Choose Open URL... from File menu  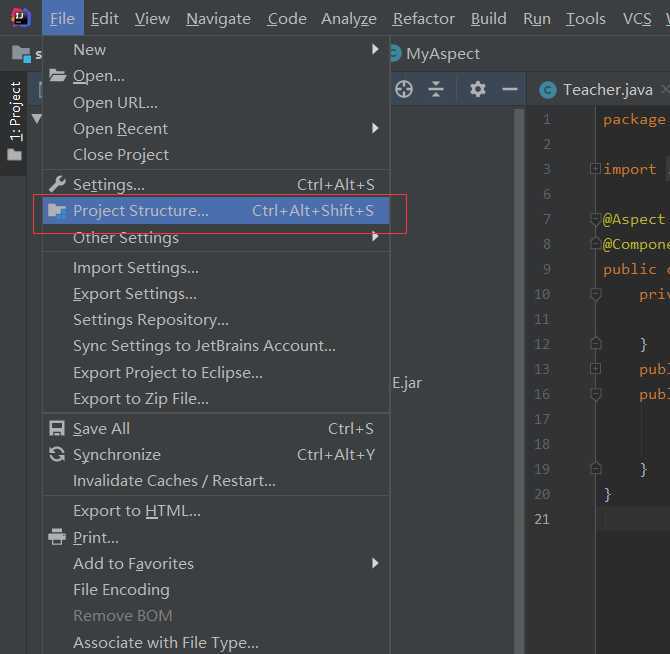click(216, 103)
